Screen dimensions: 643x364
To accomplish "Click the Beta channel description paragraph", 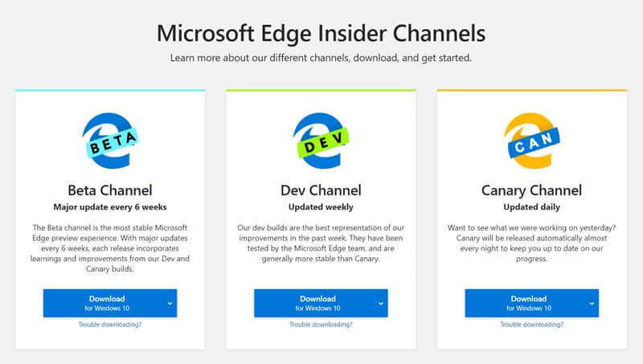I will 110,248.
